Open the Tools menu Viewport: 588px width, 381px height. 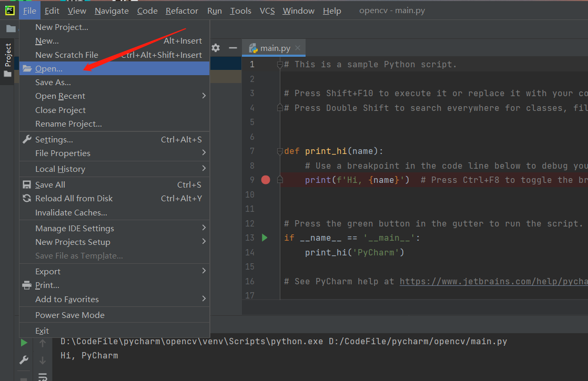click(x=240, y=11)
